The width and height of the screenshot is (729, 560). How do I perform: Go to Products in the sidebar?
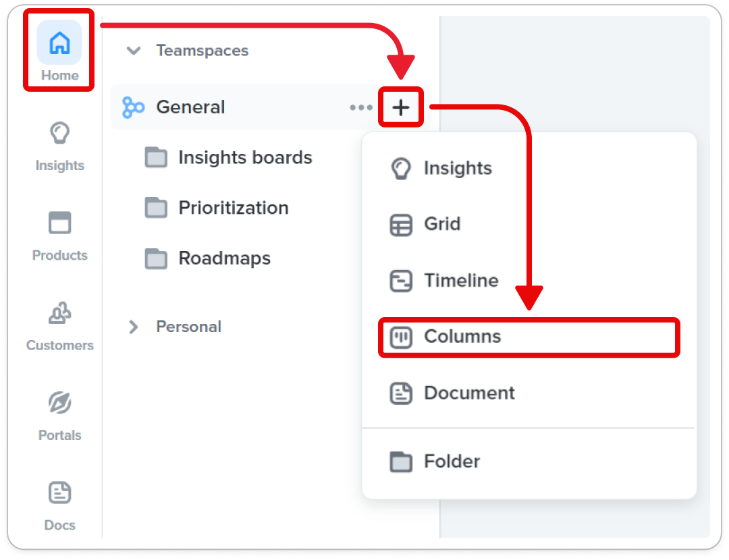point(59,236)
